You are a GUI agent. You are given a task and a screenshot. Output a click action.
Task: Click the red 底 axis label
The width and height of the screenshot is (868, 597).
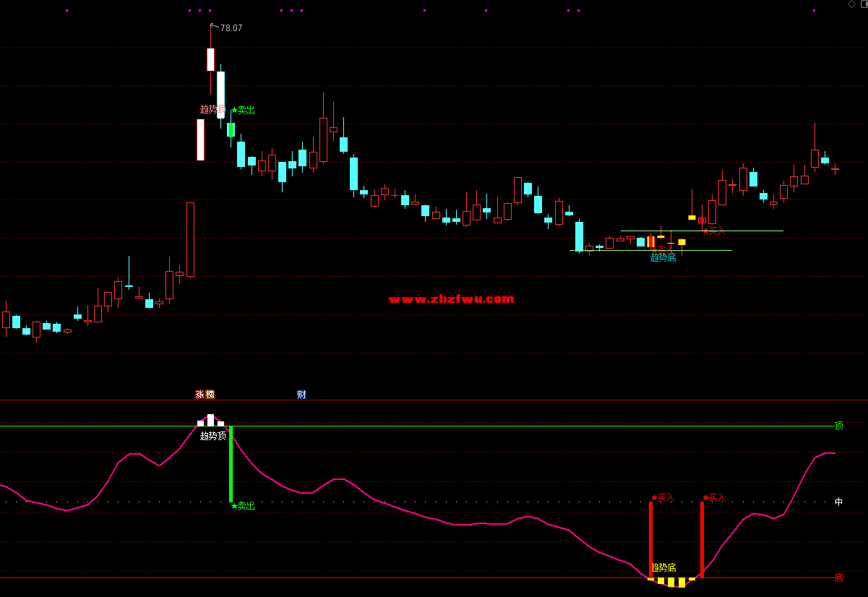[838, 577]
